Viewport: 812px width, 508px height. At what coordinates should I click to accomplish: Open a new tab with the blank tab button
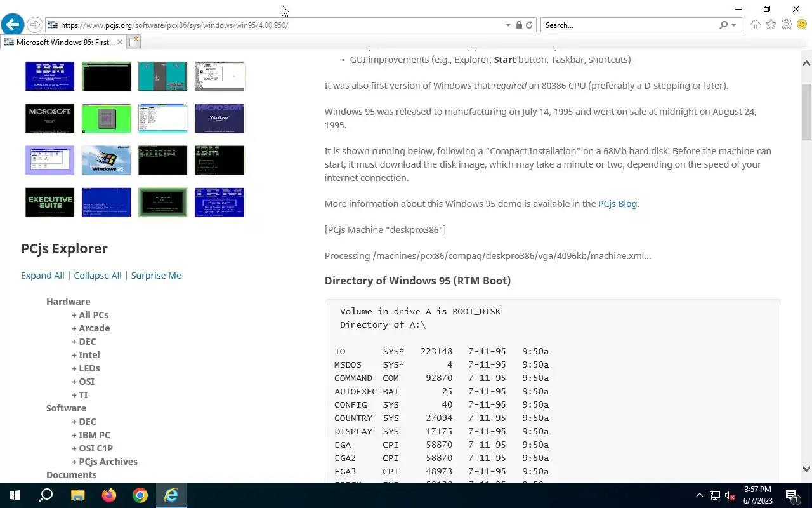coord(133,43)
